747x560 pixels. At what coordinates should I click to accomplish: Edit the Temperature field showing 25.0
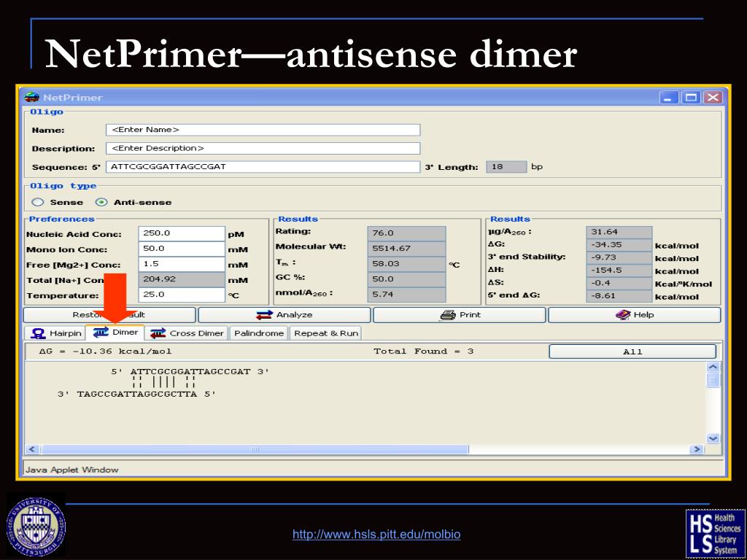(182, 295)
